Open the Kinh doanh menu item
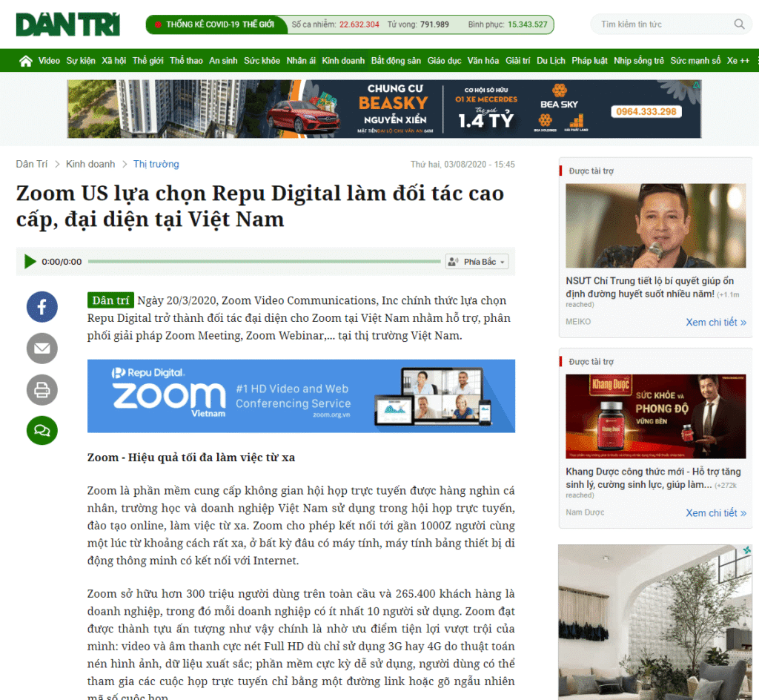 pos(343,61)
